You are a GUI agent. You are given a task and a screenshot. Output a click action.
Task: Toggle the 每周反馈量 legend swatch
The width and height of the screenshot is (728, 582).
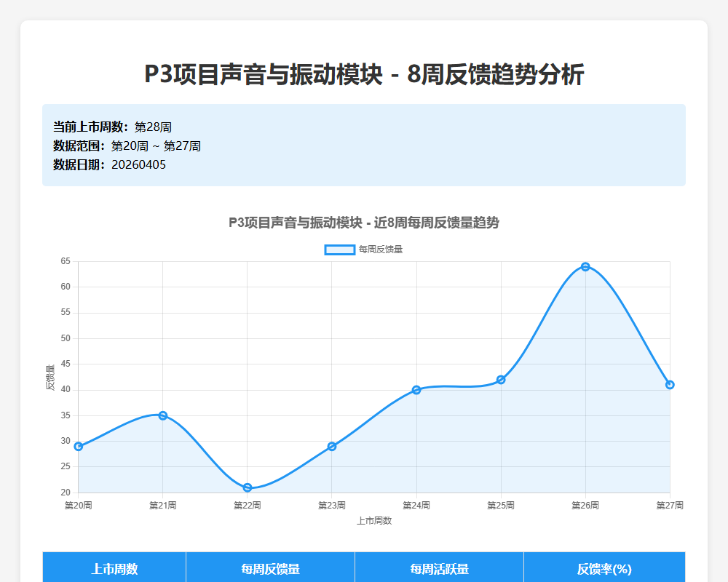click(340, 250)
